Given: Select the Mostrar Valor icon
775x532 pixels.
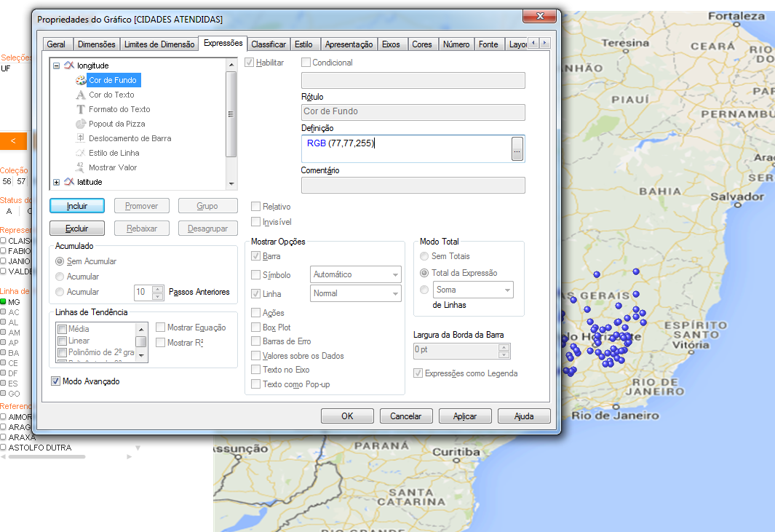Looking at the screenshot, I should pos(81,167).
